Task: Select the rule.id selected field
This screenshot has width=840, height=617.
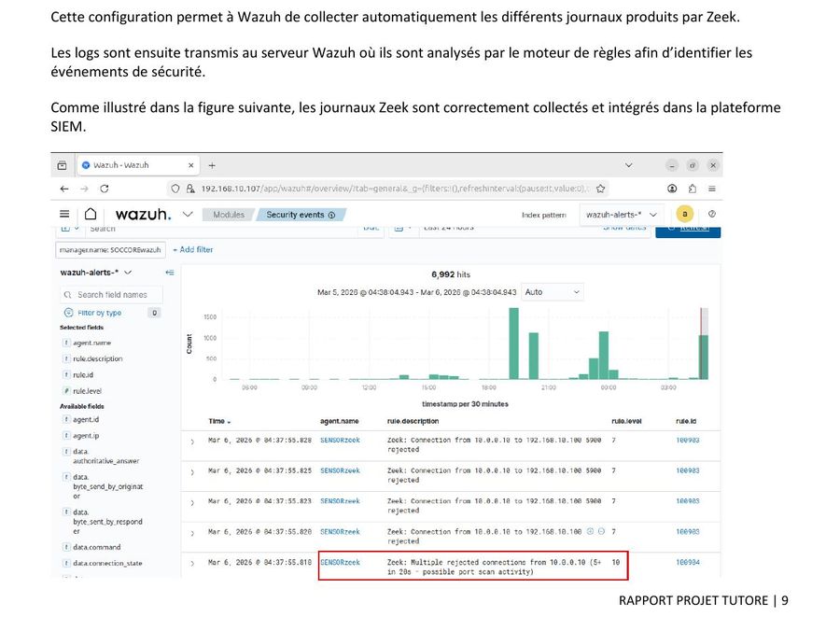Action: pos(82,375)
